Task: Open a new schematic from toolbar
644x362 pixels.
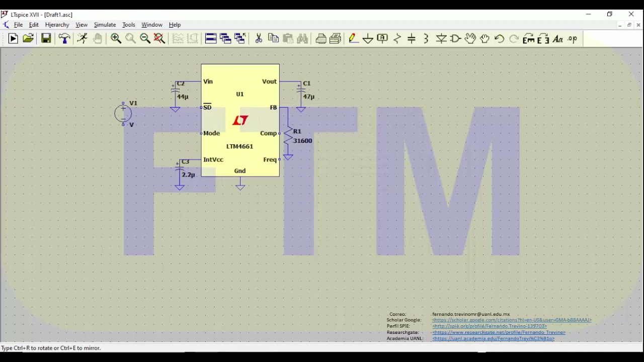Action: tap(13, 39)
